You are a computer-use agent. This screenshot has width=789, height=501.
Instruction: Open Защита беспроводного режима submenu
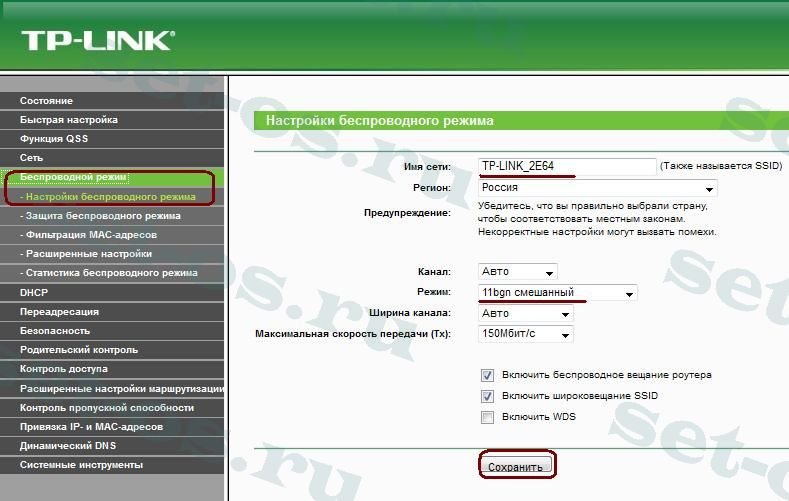click(x=112, y=216)
